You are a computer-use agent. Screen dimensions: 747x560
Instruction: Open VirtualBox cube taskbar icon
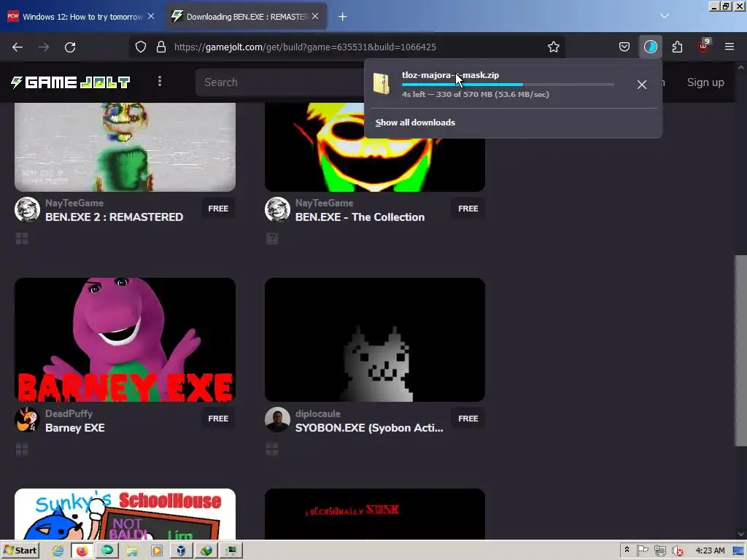click(181, 551)
